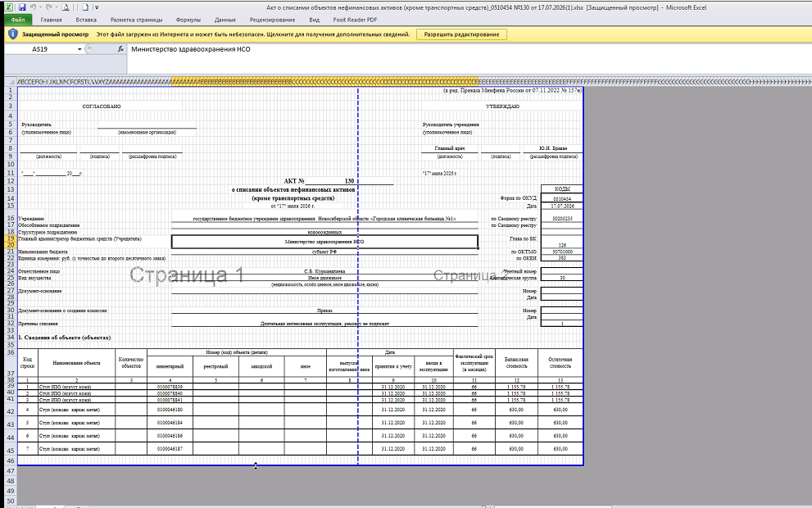Select row header 47
The height and width of the screenshot is (508, 812).
[11, 471]
